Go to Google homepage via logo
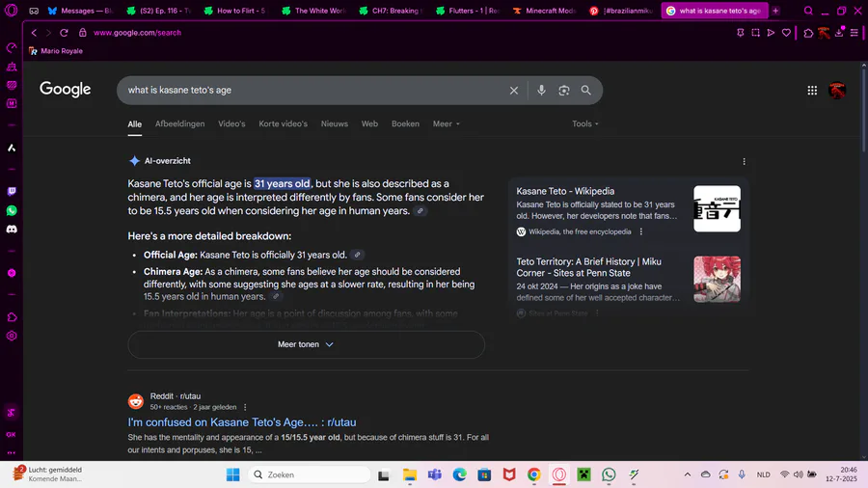Image resolution: width=868 pixels, height=488 pixels. click(x=66, y=89)
